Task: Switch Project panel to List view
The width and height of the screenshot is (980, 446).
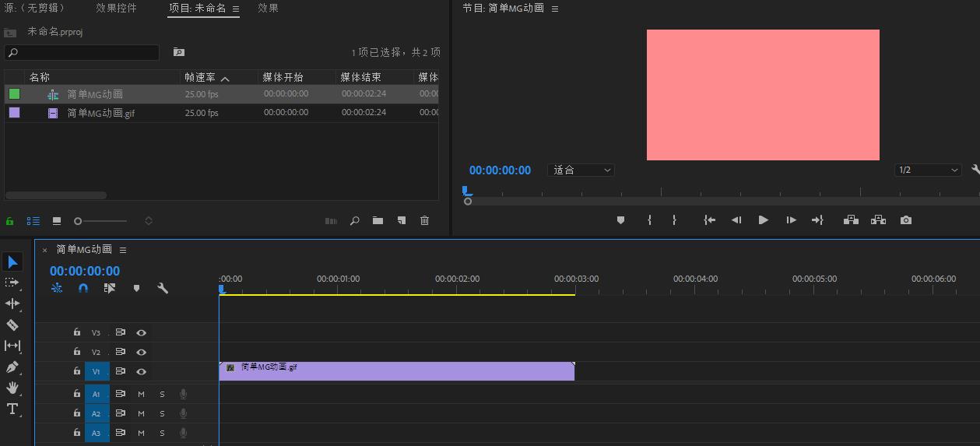Action: coord(33,221)
